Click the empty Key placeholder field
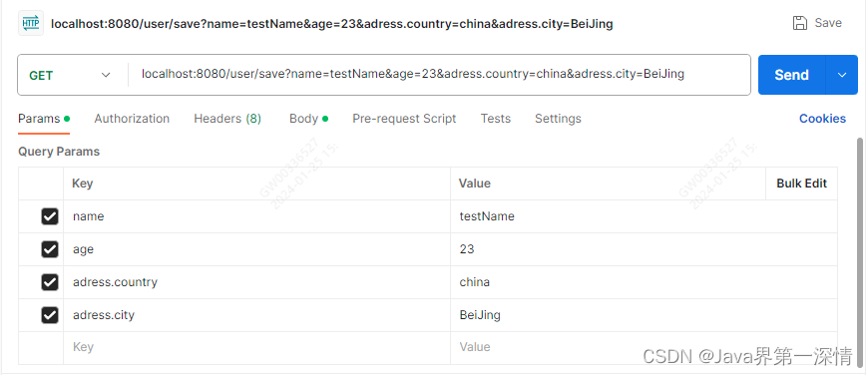The height and width of the screenshot is (375, 868). pyautogui.click(x=256, y=347)
